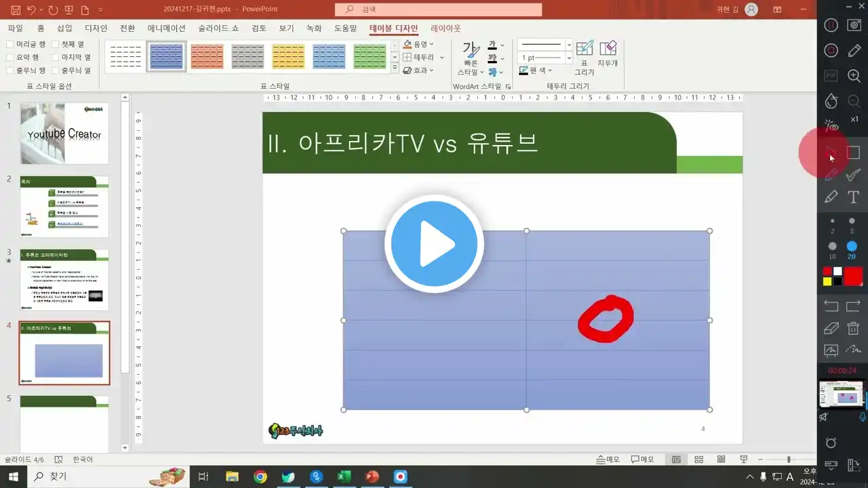
Task: Click the 지우개 table eraser button
Action: pyautogui.click(x=608, y=54)
